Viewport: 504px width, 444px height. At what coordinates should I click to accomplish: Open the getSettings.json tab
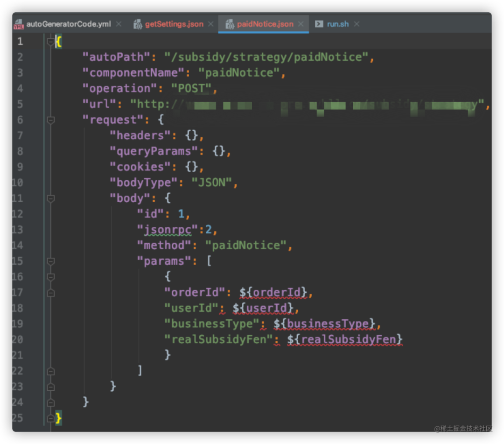174,24
